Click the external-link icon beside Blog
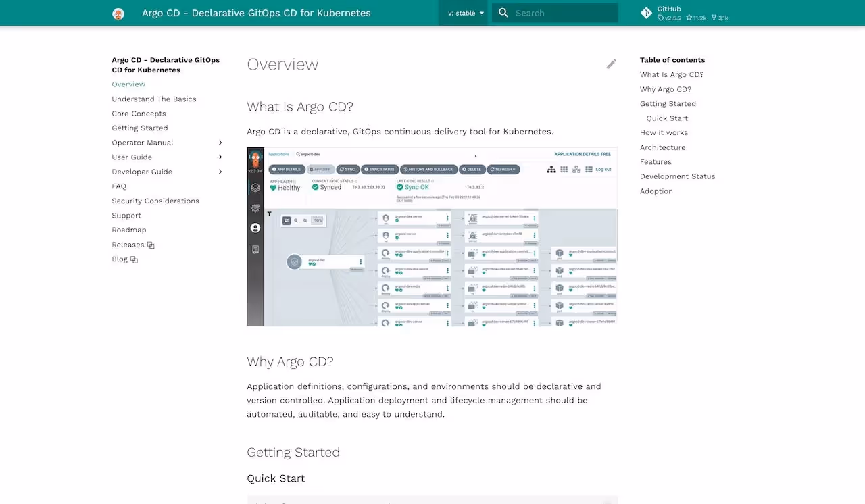Image resolution: width=865 pixels, height=504 pixels. point(134,259)
